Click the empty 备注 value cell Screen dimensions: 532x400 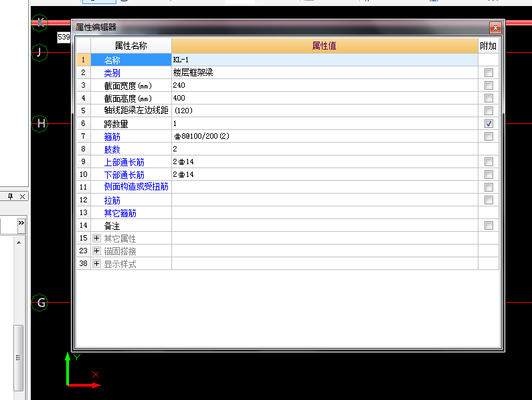point(325,225)
